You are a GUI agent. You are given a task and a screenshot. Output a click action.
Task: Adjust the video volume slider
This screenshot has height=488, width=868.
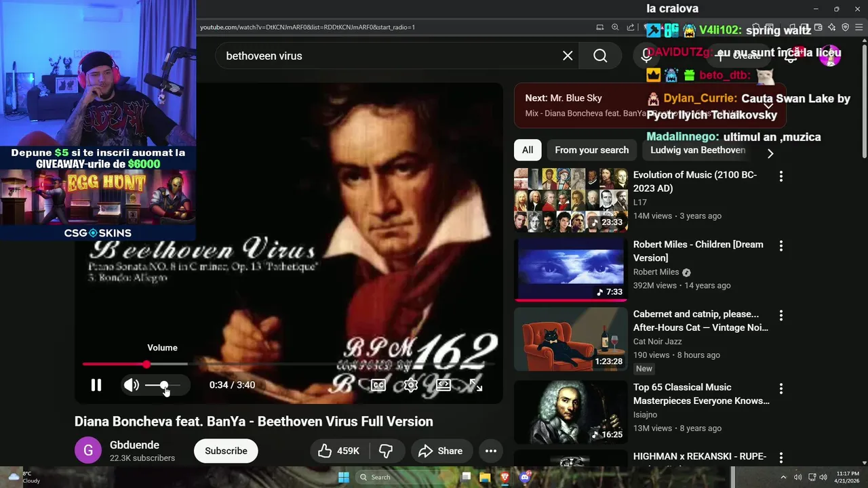[163, 385]
